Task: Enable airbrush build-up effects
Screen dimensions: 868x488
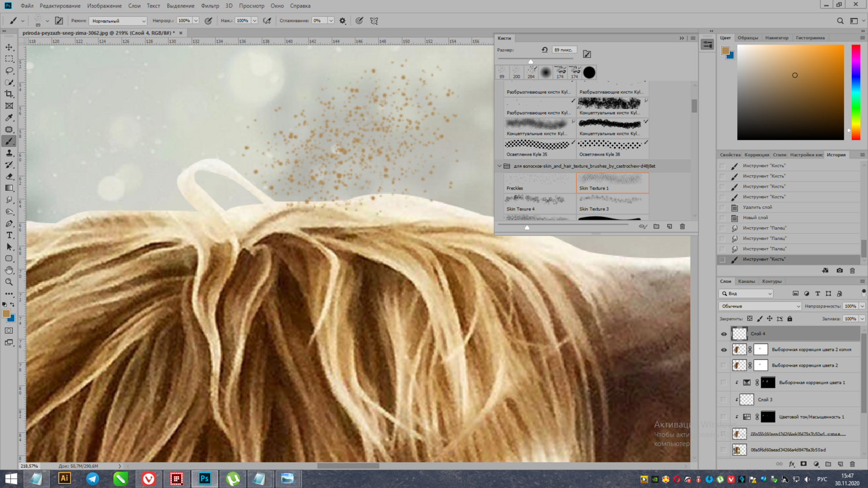Action: click(x=267, y=21)
